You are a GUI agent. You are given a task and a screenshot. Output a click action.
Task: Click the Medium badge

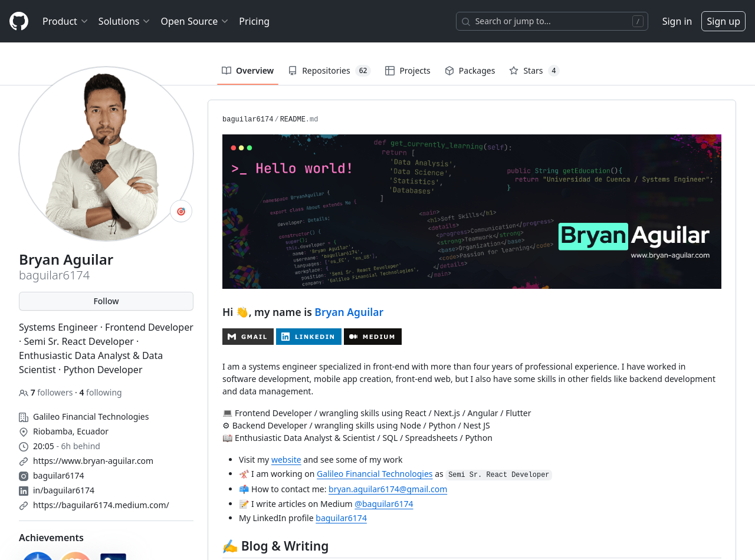[373, 337]
